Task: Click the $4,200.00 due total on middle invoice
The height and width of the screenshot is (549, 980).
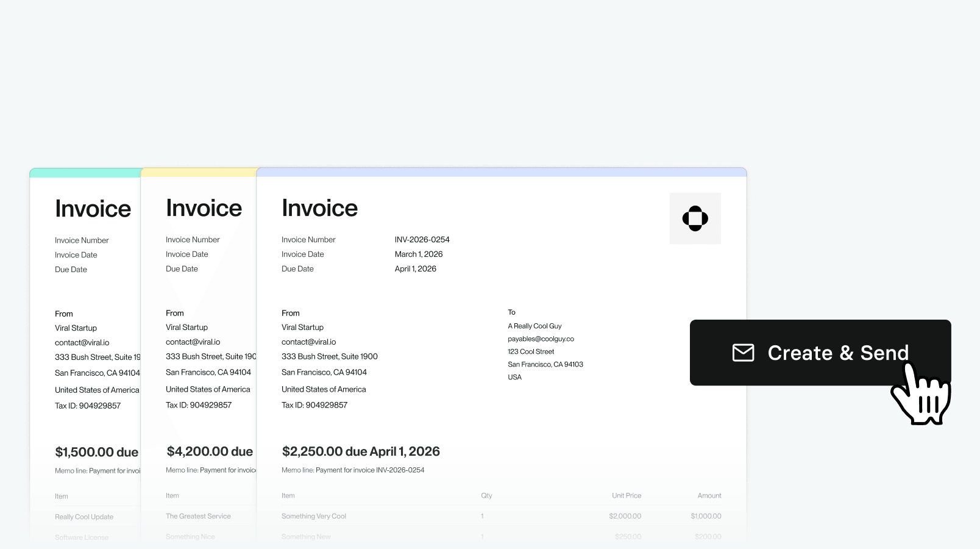Action: pyautogui.click(x=210, y=451)
